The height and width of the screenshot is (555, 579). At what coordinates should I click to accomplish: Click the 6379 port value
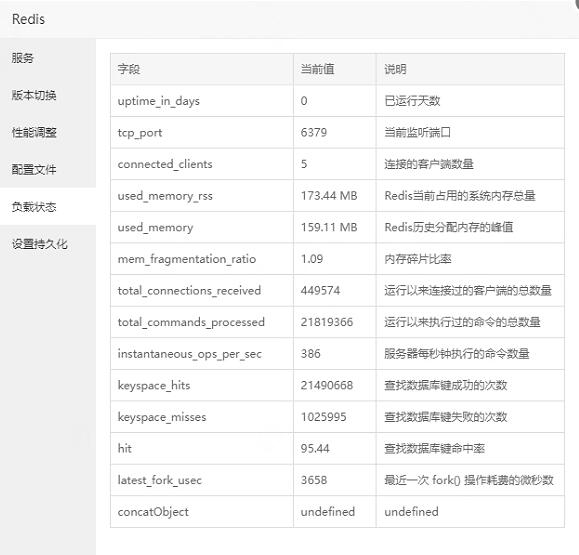314,133
